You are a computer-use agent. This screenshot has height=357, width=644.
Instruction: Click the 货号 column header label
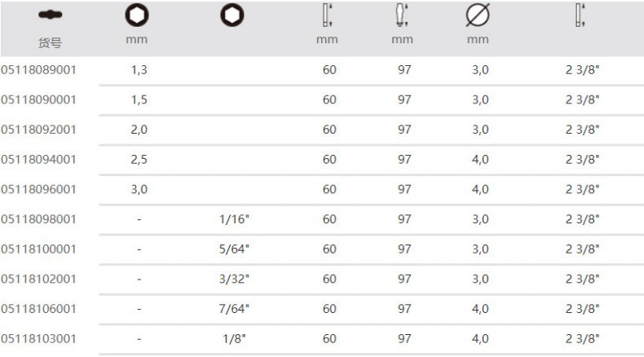pos(50,42)
